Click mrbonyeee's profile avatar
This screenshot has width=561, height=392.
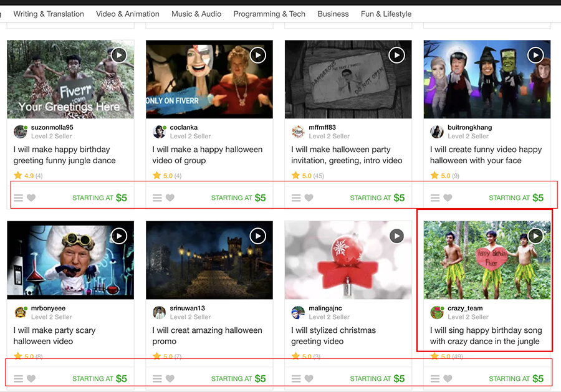[21, 313]
